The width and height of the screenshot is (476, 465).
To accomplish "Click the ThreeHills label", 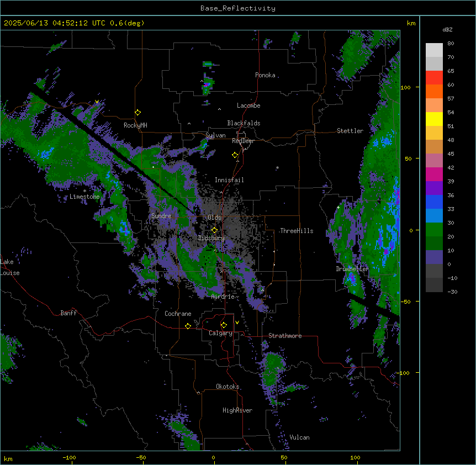I will 297,231.
